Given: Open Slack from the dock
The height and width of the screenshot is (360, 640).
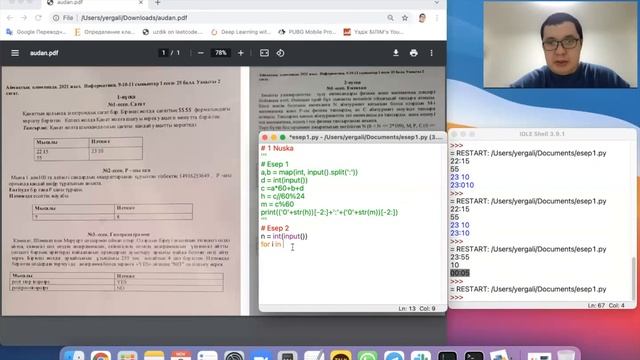Looking at the screenshot, I should pos(420,355).
